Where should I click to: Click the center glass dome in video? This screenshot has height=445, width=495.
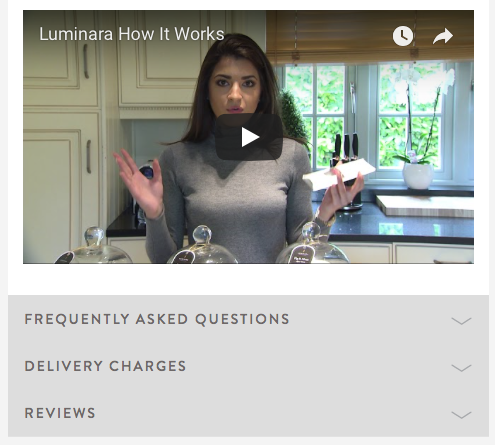[202, 246]
